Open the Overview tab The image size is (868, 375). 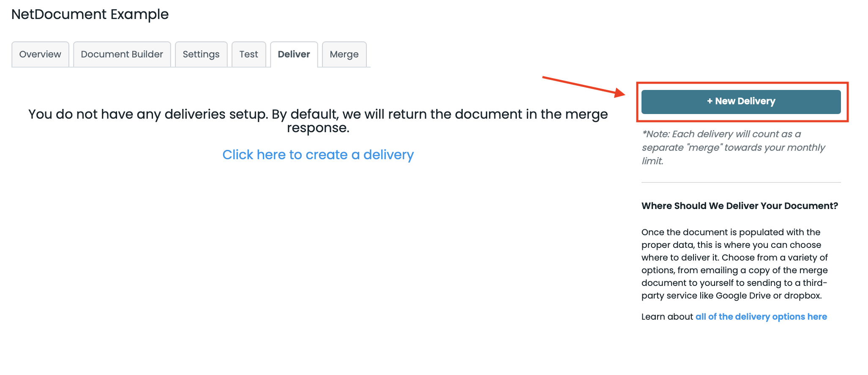[40, 54]
